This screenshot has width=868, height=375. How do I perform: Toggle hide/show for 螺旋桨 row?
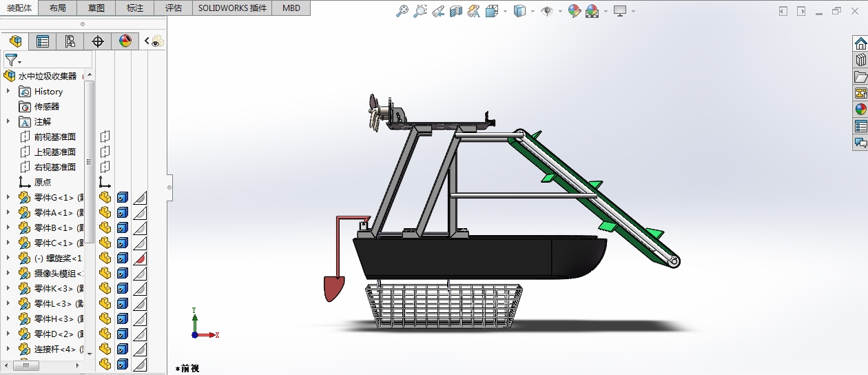click(x=105, y=258)
